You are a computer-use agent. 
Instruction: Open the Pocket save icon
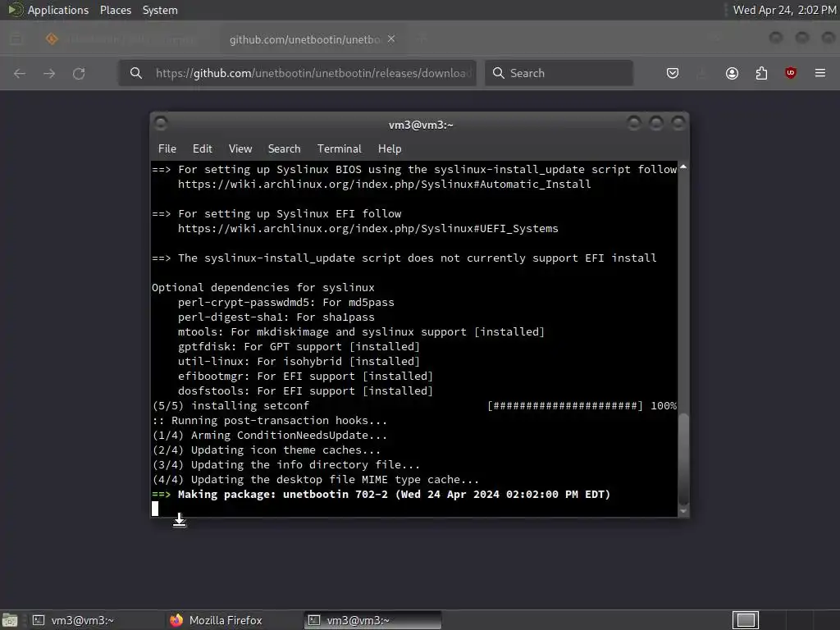tap(673, 73)
